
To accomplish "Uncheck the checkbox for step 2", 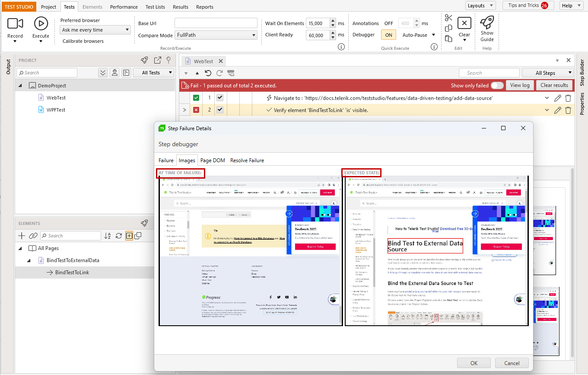I will pyautogui.click(x=220, y=110).
